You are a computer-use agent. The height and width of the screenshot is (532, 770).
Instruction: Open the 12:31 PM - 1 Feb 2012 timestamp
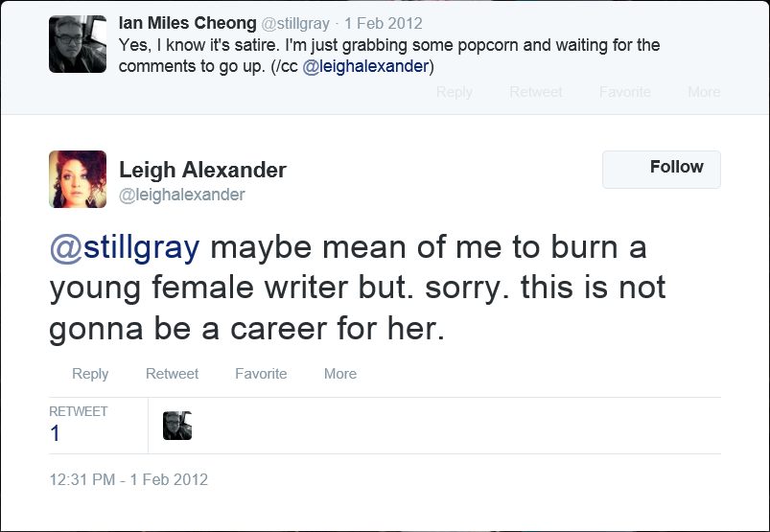click(x=128, y=479)
